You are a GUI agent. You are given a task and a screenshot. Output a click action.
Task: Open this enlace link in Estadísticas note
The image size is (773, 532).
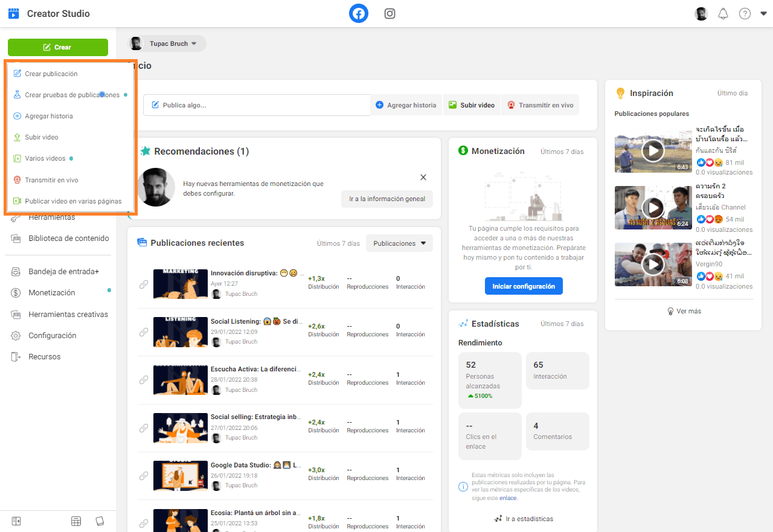(508, 498)
